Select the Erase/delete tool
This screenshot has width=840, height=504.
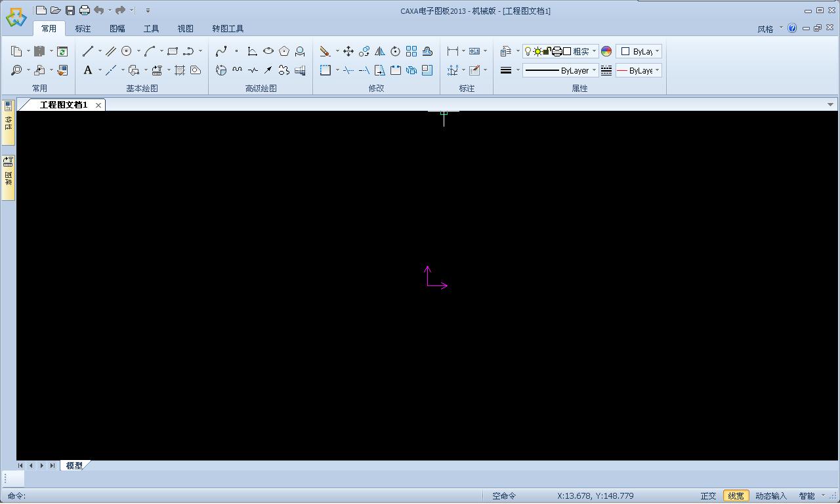point(325,51)
